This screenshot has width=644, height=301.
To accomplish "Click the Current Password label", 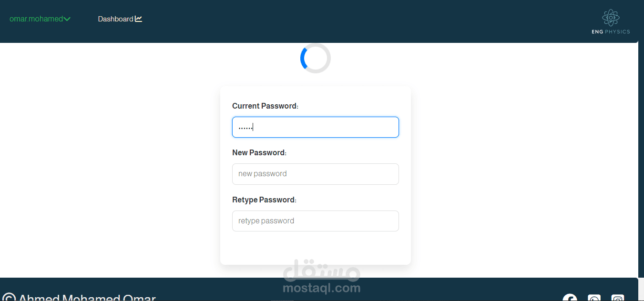I will (x=265, y=106).
